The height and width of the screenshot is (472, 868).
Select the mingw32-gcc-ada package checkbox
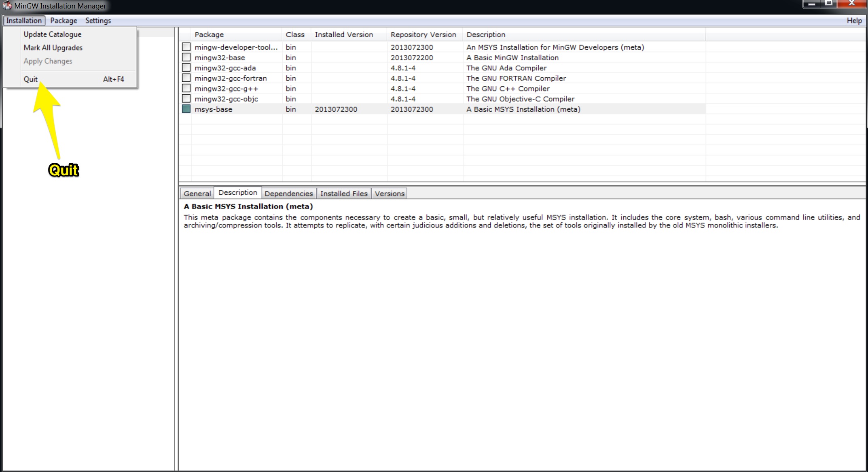click(186, 68)
